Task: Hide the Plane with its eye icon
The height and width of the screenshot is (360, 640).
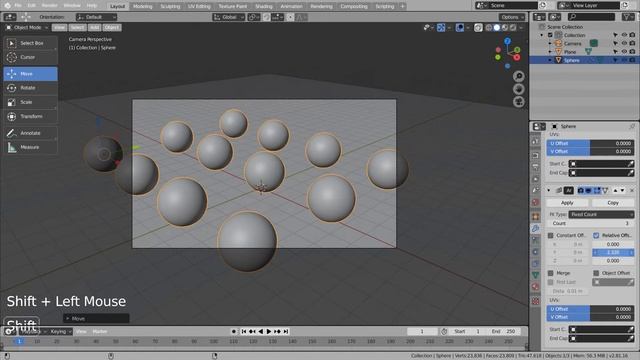Action: click(624, 52)
